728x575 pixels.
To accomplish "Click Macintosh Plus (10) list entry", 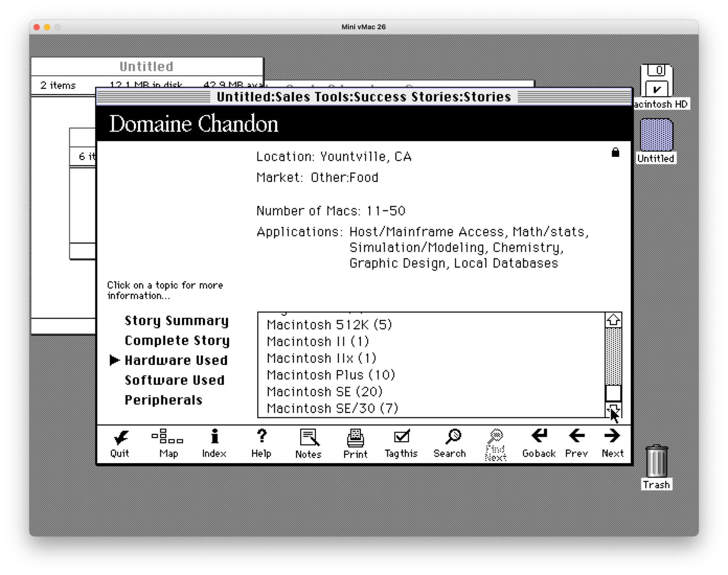I will click(x=331, y=375).
